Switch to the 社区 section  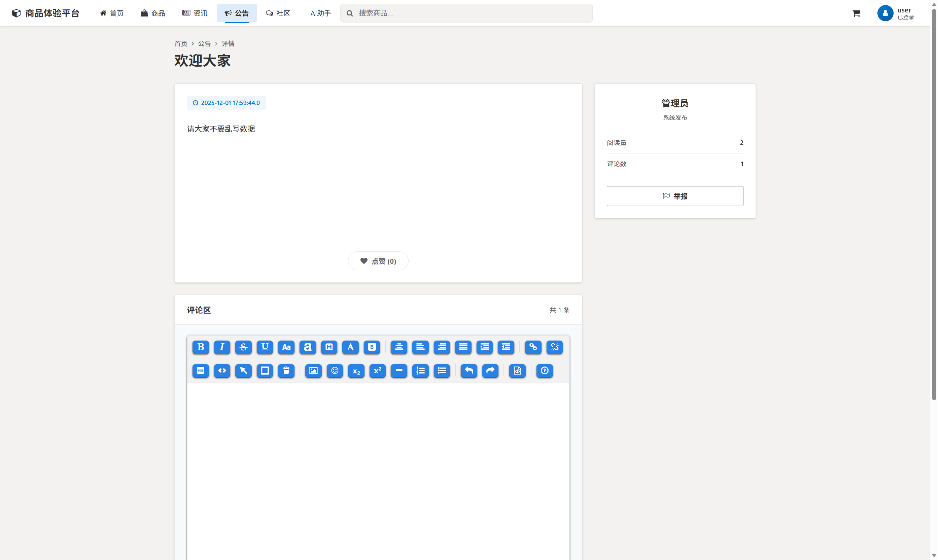[x=278, y=13]
